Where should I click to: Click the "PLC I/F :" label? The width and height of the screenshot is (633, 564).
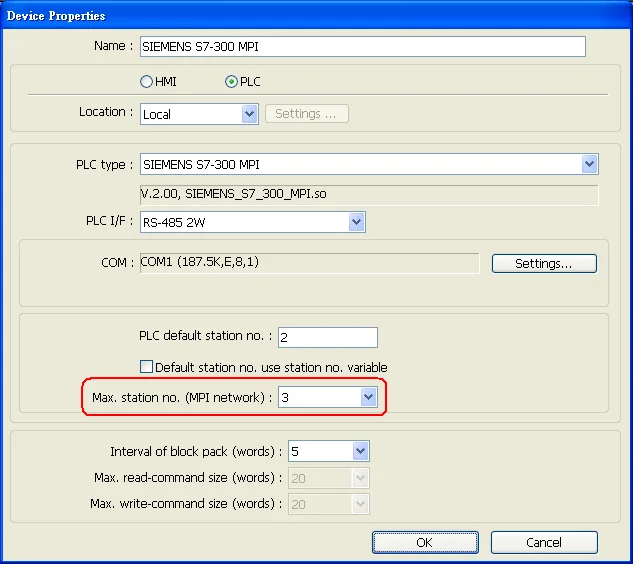click(x=109, y=221)
